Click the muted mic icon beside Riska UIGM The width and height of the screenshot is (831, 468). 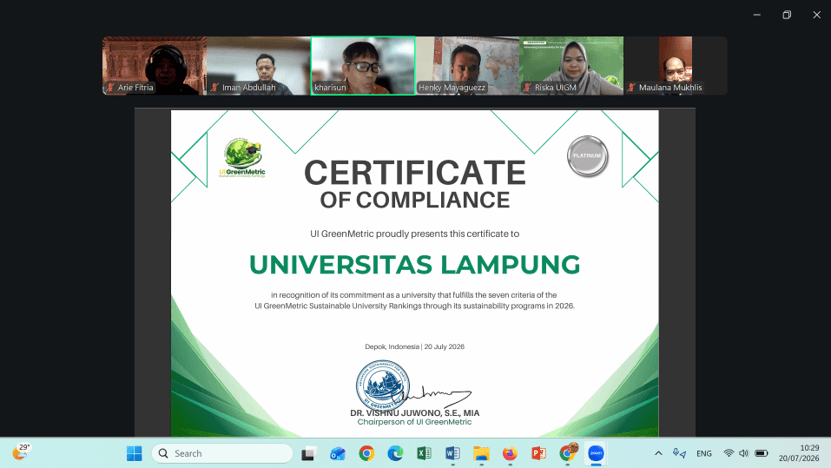[527, 87]
